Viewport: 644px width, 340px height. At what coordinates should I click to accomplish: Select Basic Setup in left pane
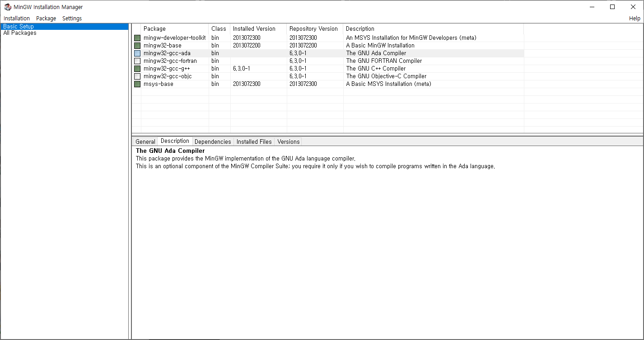point(65,27)
